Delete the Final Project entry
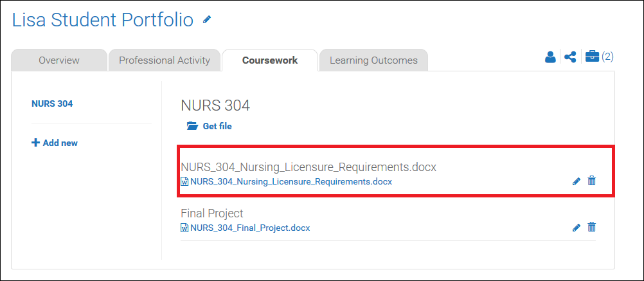Viewport: 644px width, 281px height. [x=592, y=227]
